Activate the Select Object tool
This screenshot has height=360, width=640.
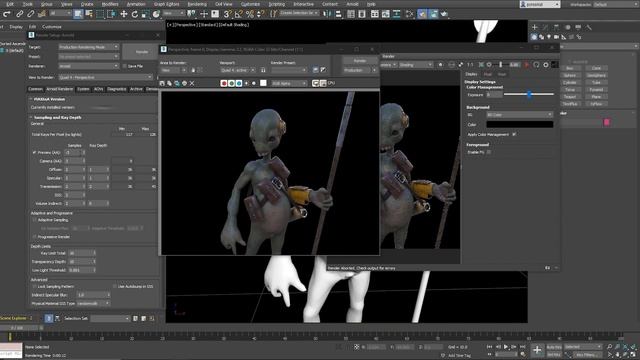pyautogui.click(x=78, y=14)
